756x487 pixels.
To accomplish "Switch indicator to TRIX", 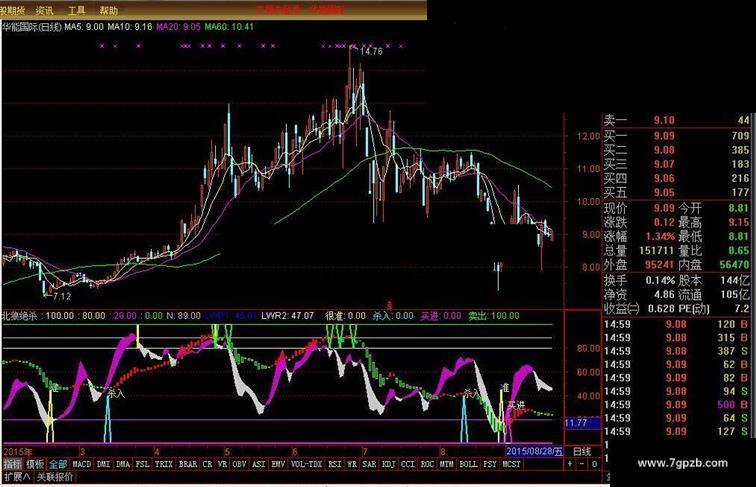I will (x=163, y=464).
